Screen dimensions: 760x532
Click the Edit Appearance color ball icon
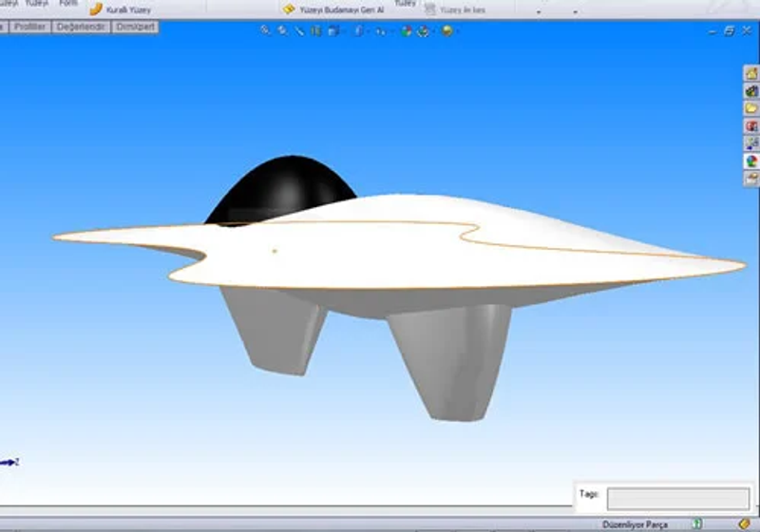(407, 31)
